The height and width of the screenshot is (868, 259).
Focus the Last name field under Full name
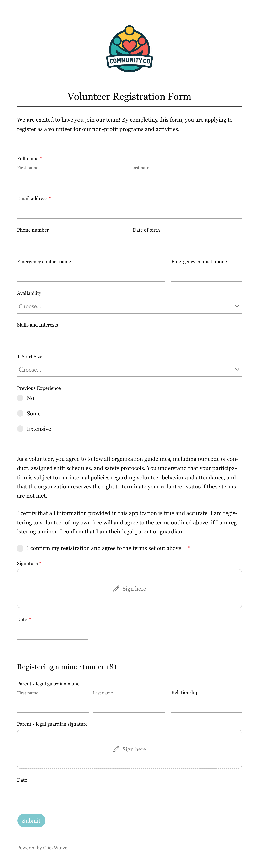[186, 180]
